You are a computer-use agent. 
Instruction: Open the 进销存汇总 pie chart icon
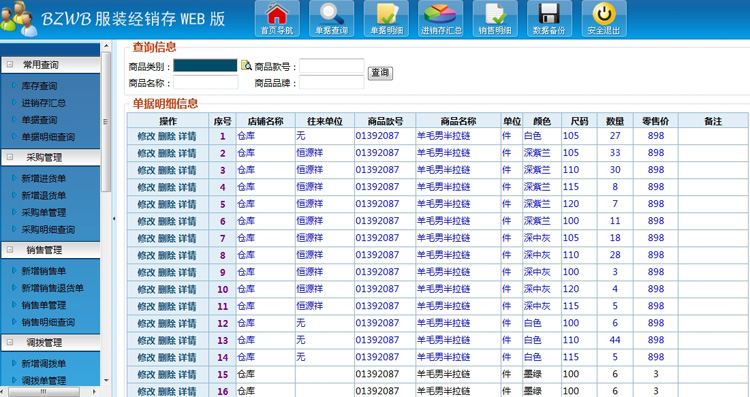click(x=441, y=19)
